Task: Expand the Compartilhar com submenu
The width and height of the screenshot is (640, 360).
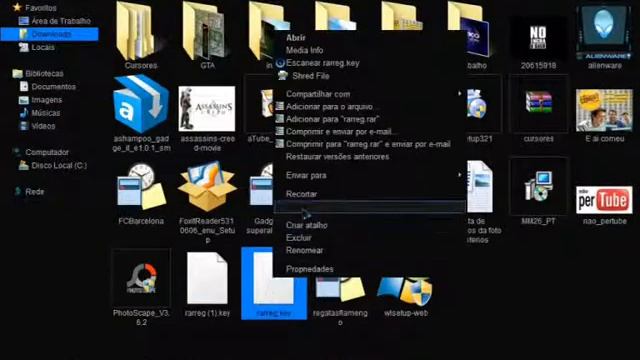Action: pyautogui.click(x=370, y=94)
